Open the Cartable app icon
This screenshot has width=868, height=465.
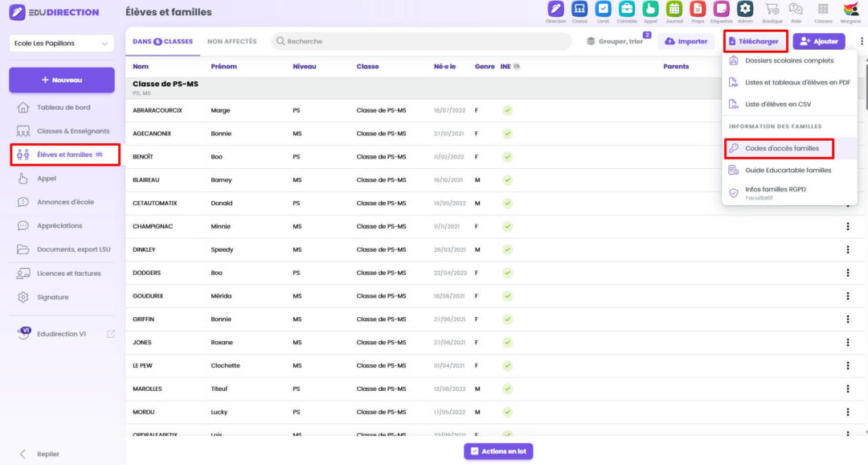click(x=627, y=10)
